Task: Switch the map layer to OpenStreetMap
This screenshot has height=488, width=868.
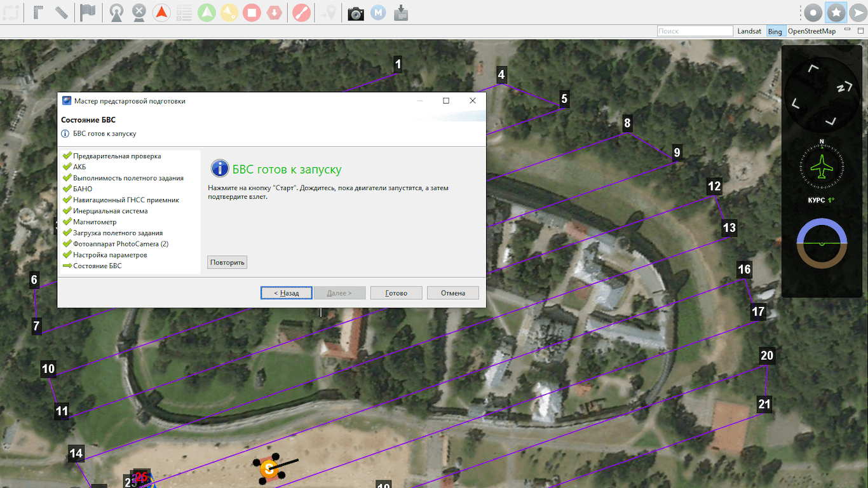Action: (811, 31)
